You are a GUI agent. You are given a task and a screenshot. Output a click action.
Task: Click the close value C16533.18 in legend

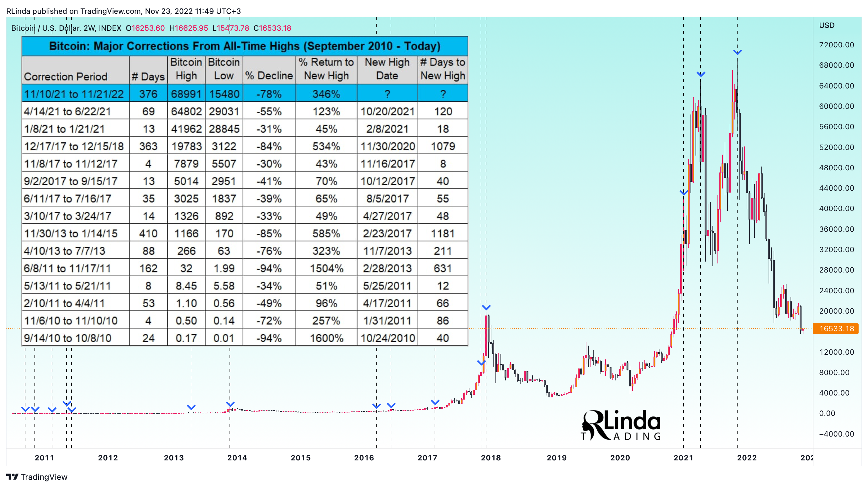(x=272, y=28)
